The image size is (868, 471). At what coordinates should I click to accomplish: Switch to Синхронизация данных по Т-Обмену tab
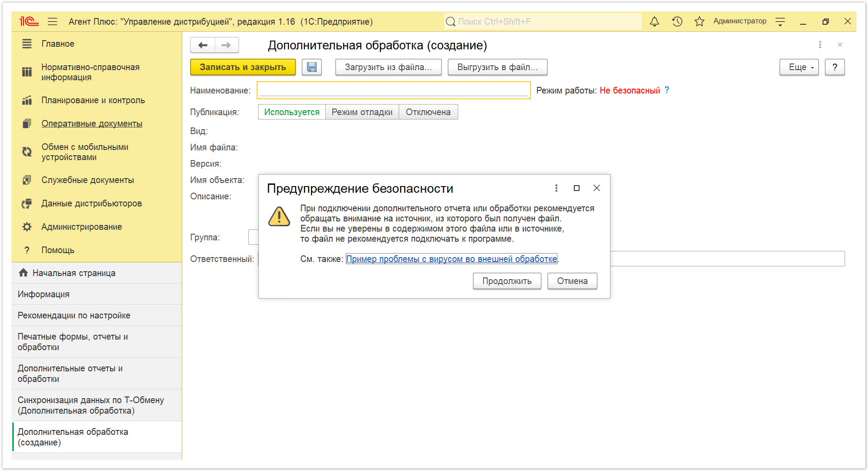coord(97,405)
